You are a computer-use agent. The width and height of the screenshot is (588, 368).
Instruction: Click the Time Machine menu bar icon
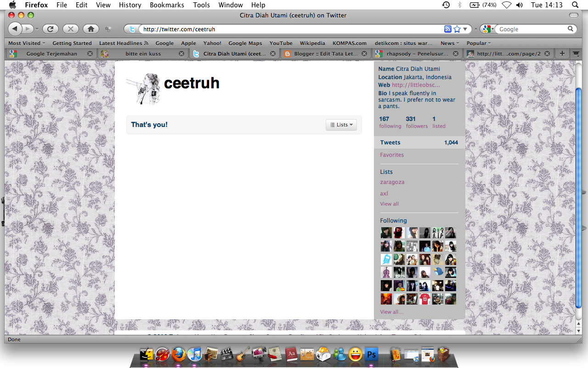pyautogui.click(x=446, y=5)
